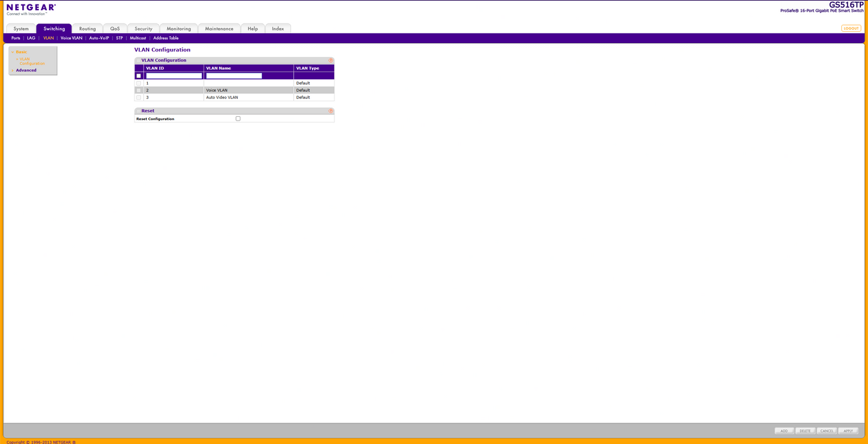Open the Address Table submenu
Viewport: 868px width, 444px height.
tap(166, 38)
